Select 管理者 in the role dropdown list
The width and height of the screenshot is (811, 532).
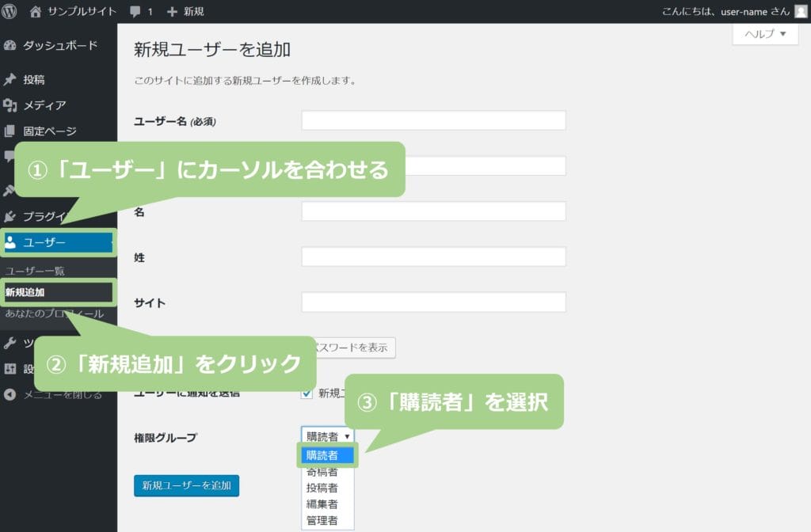pyautogui.click(x=322, y=520)
